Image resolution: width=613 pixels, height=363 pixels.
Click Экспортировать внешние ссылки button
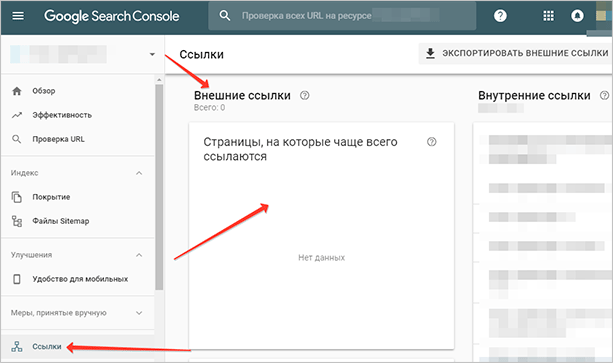pos(516,53)
